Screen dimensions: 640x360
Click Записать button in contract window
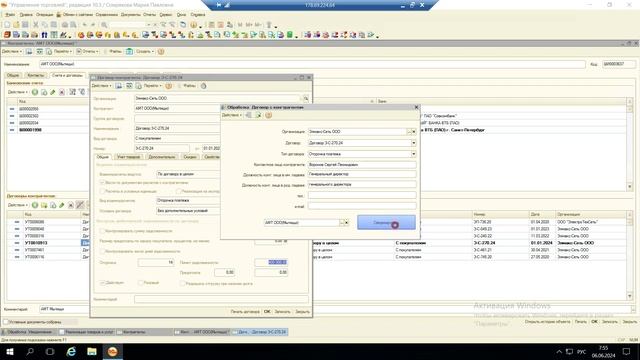282,312
